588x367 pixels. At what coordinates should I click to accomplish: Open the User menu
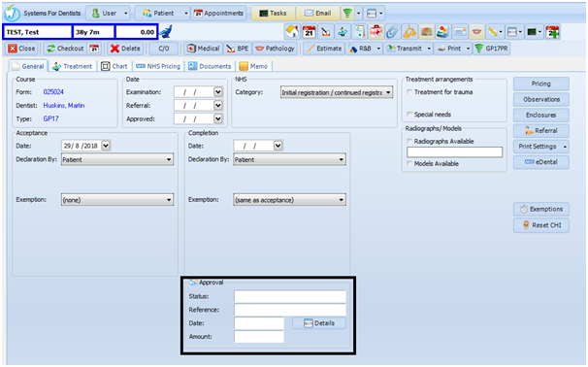point(108,14)
